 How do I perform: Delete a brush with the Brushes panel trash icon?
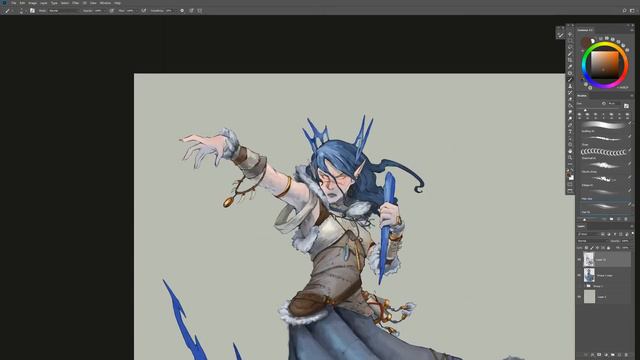click(626, 219)
